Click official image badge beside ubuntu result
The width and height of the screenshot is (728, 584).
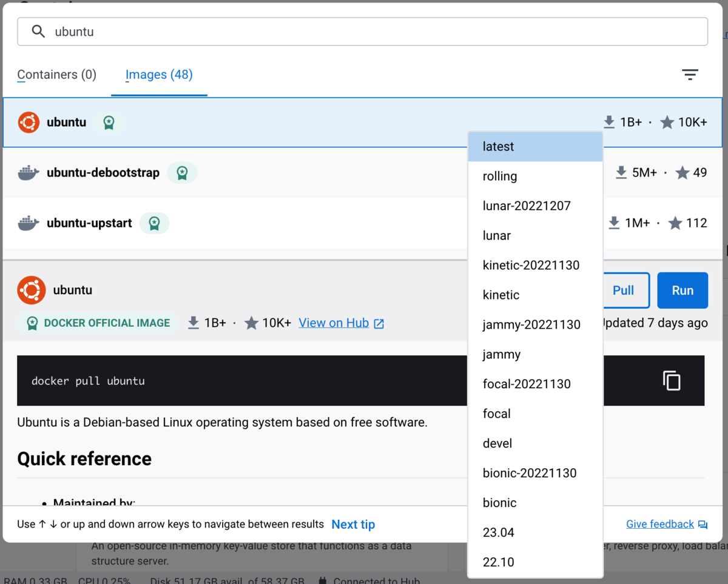(x=109, y=123)
